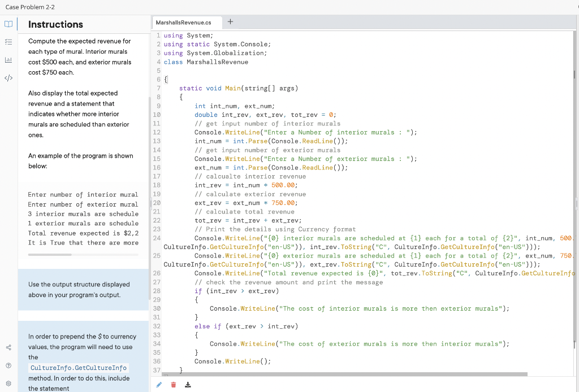Click the download file icon
The image size is (579, 392).
point(187,384)
